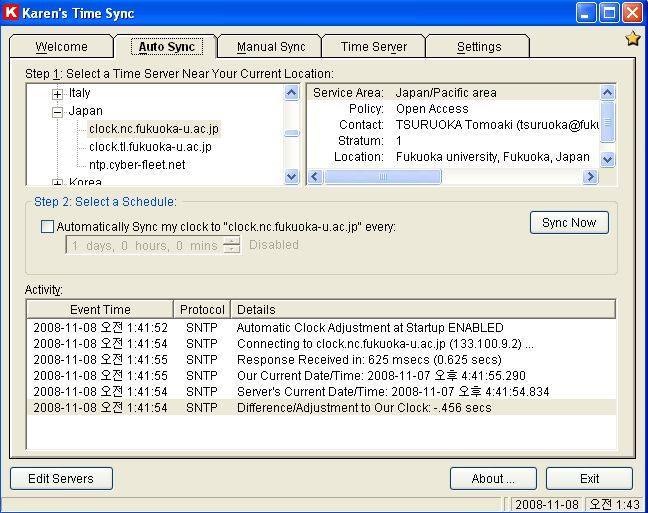This screenshot has width=648, height=513.
Task: Click server details horizontal scroll right arrow
Action: tap(590, 177)
